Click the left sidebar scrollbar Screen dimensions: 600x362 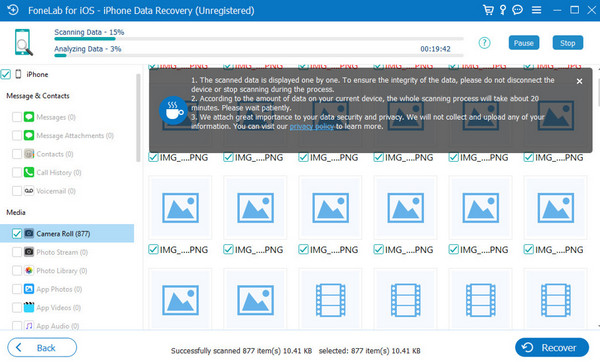pyautogui.click(x=138, y=118)
